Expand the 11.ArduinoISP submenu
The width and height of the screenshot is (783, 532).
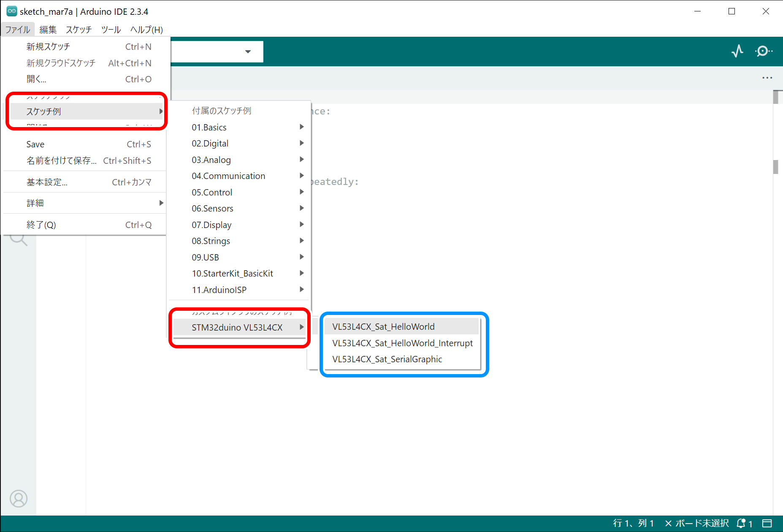click(240, 290)
